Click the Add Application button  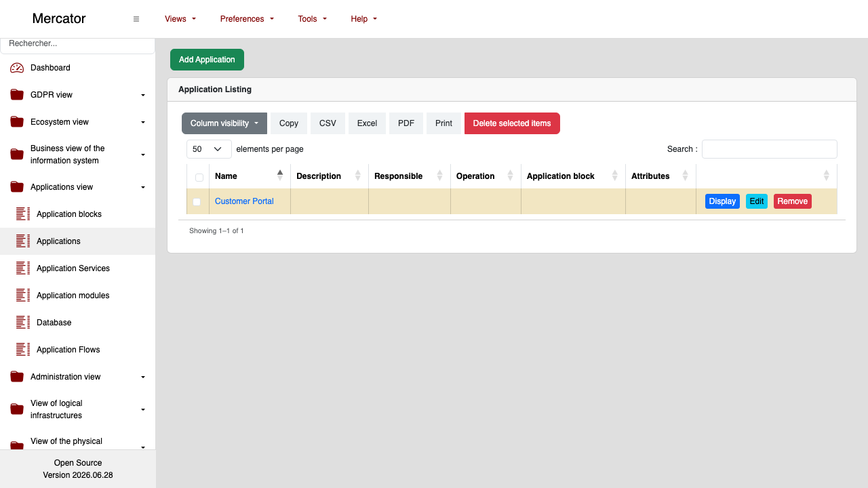(207, 60)
